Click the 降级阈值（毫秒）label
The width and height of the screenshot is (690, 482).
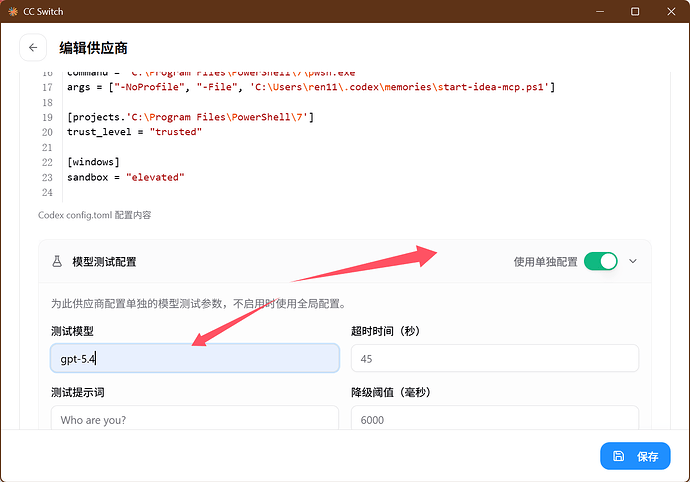point(390,392)
